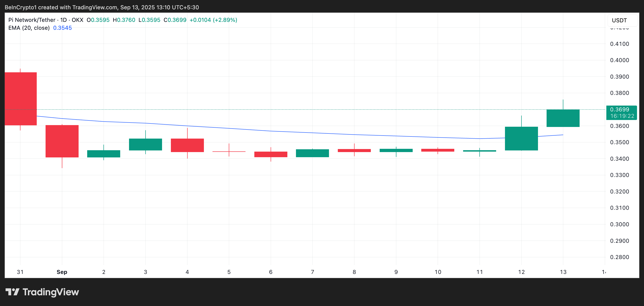The image size is (644, 306).
Task: Click the green September 3 candle
Action: pos(145,144)
